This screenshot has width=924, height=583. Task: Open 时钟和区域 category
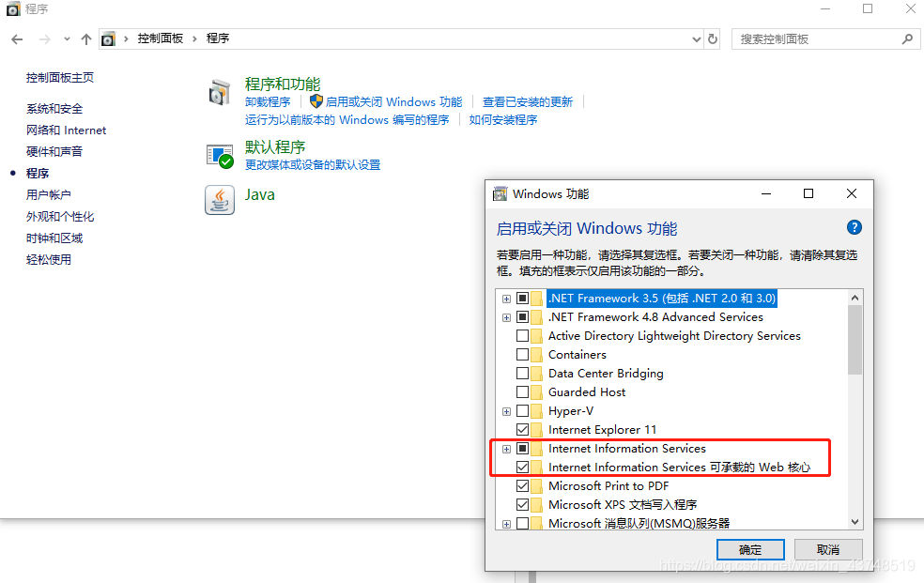point(54,238)
